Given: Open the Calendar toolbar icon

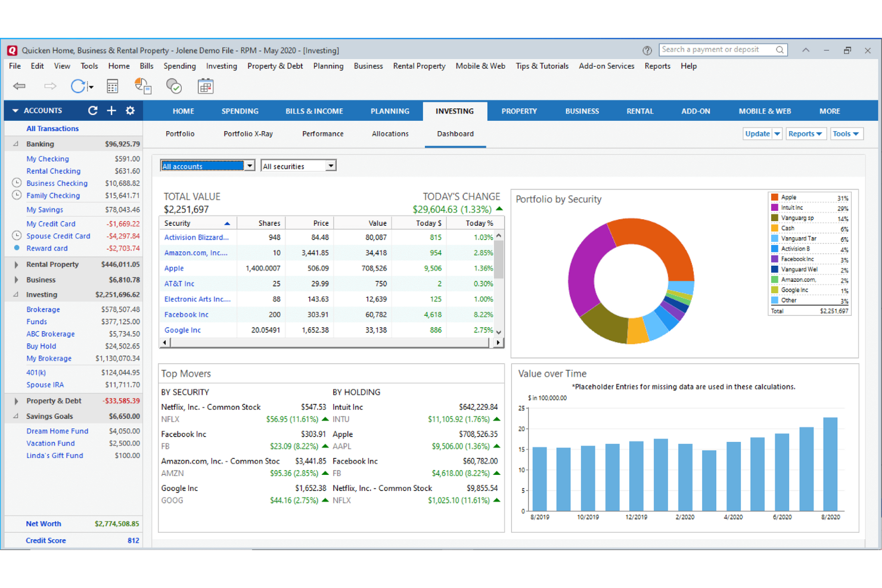Looking at the screenshot, I should (206, 86).
